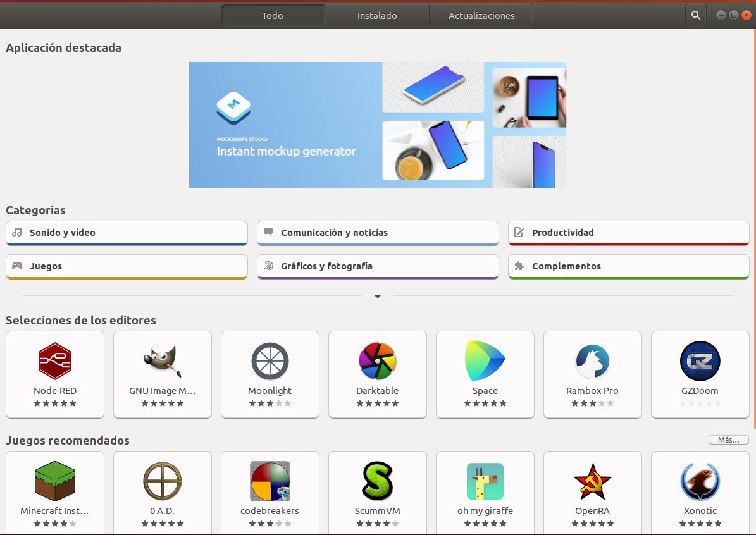Open the Xonotic game icon
Image resolution: width=756 pixels, height=535 pixels.
tap(700, 481)
